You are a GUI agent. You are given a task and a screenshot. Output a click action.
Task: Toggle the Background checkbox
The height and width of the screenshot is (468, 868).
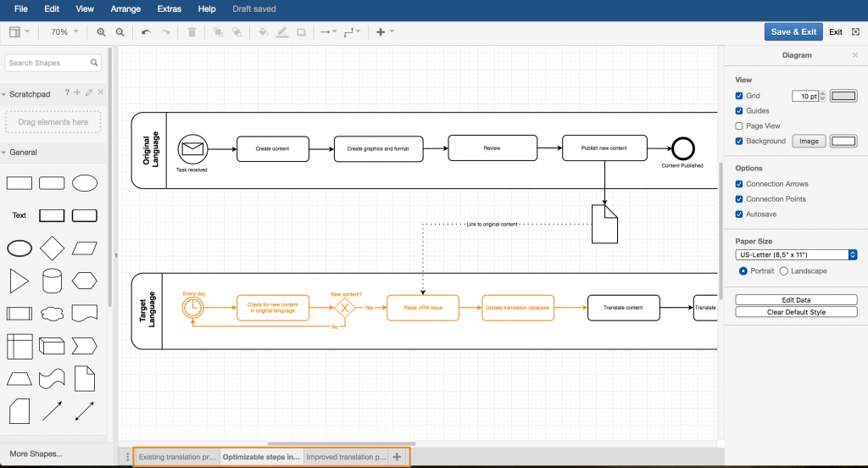(x=739, y=142)
